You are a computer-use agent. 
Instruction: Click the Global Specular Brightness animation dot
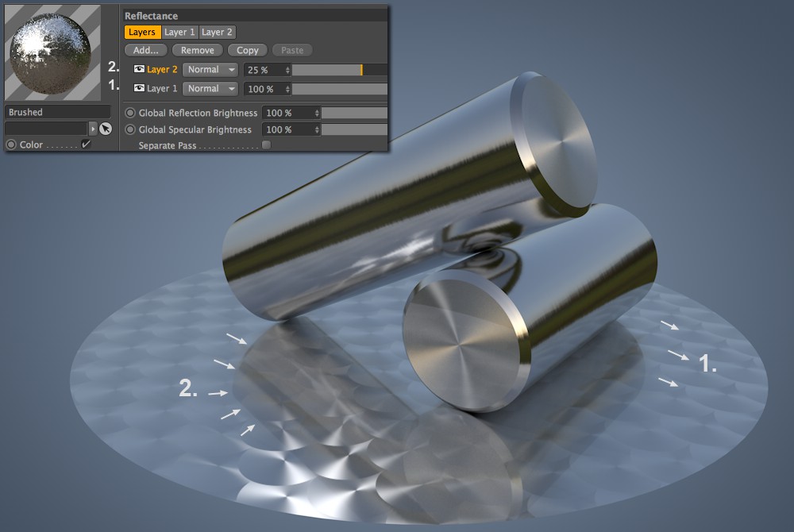click(x=130, y=129)
